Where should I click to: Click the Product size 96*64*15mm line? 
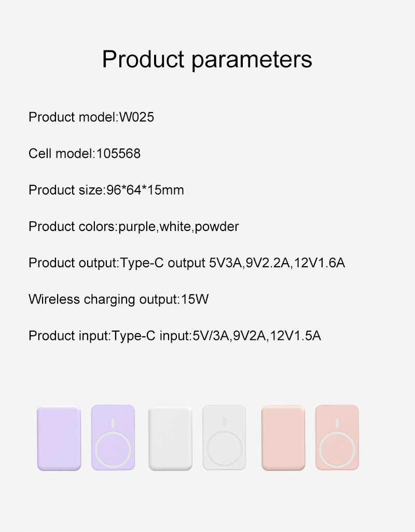coord(106,190)
